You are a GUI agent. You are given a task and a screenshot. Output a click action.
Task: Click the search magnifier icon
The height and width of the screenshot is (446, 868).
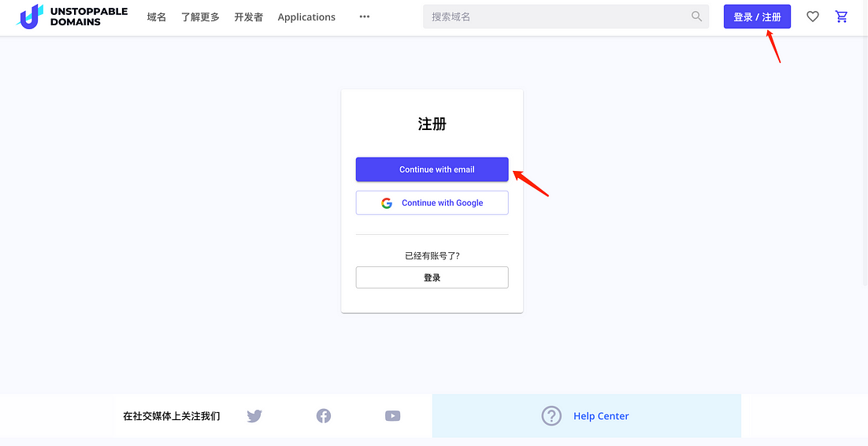point(697,17)
